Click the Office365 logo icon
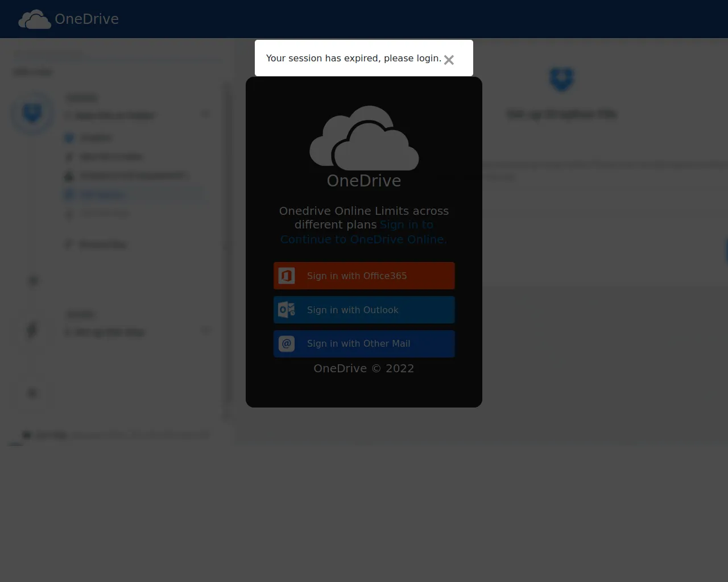 [x=287, y=276]
